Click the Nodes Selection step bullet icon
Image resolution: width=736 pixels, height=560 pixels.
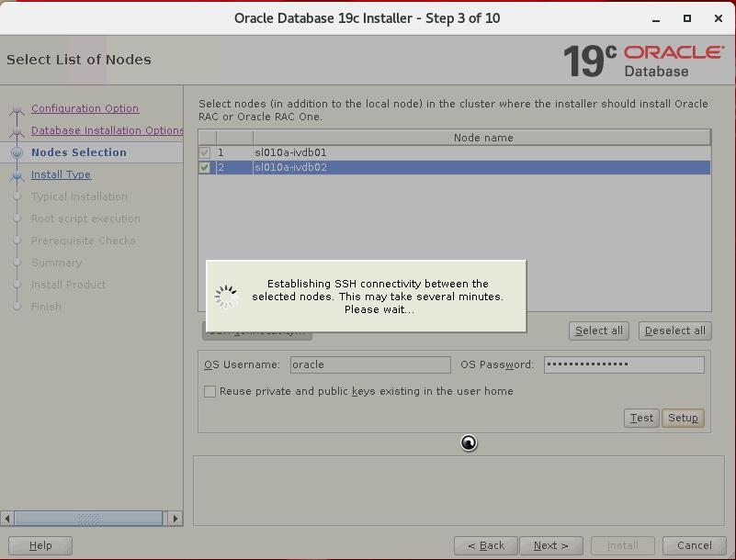(x=17, y=152)
